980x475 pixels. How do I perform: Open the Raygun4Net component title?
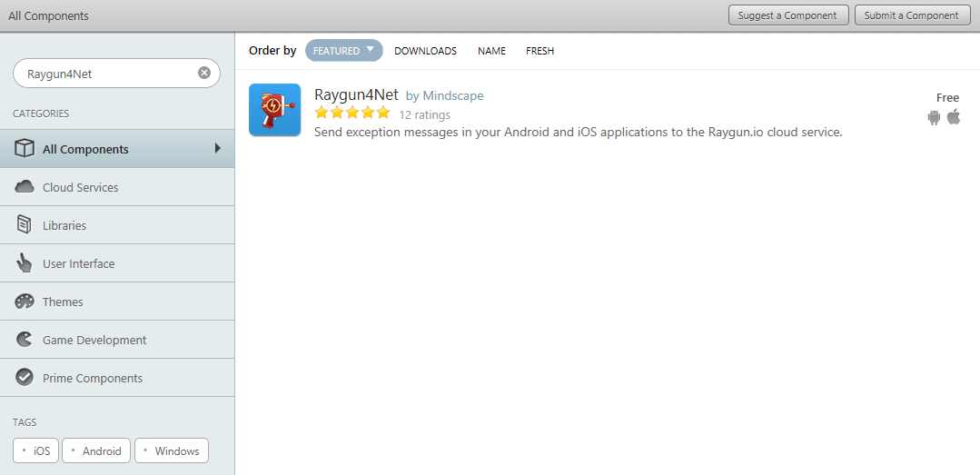point(356,95)
